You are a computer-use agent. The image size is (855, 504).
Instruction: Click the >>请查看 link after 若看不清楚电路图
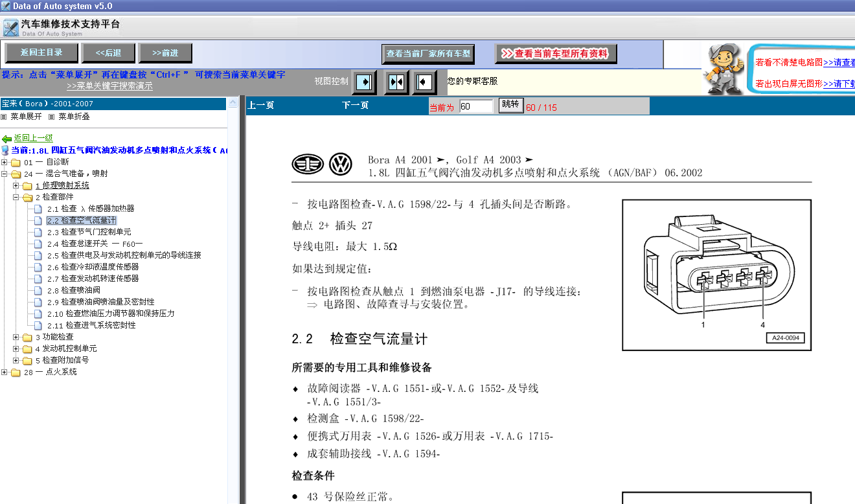tap(839, 63)
